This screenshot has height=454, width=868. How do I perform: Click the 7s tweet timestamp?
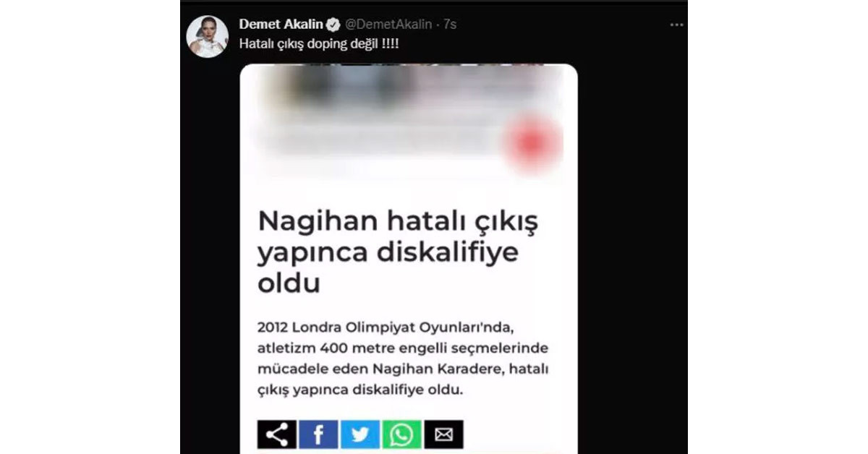click(x=450, y=25)
